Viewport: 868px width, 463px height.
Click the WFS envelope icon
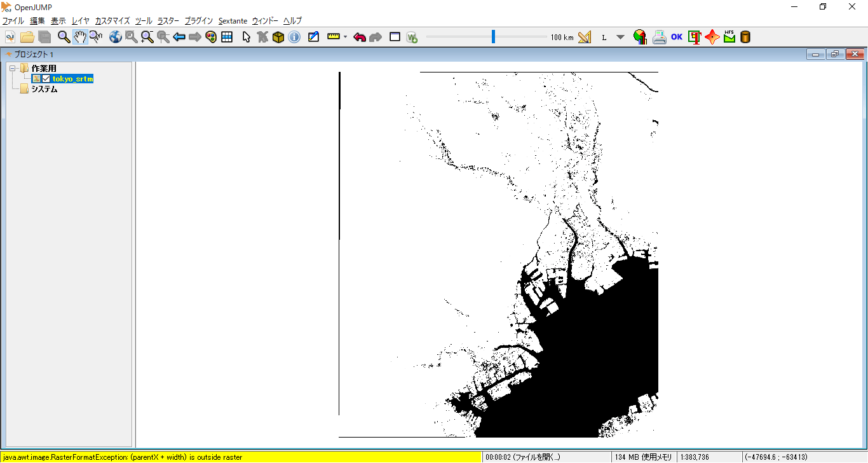pos(729,37)
